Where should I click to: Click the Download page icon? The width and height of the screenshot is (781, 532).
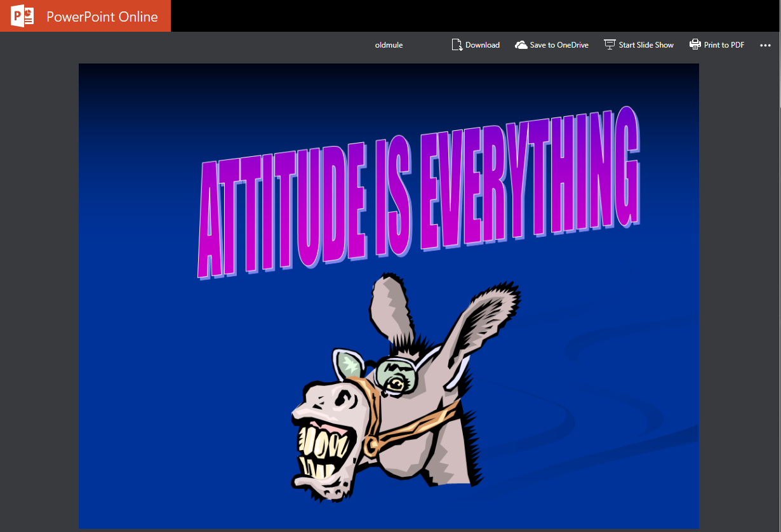(x=457, y=44)
